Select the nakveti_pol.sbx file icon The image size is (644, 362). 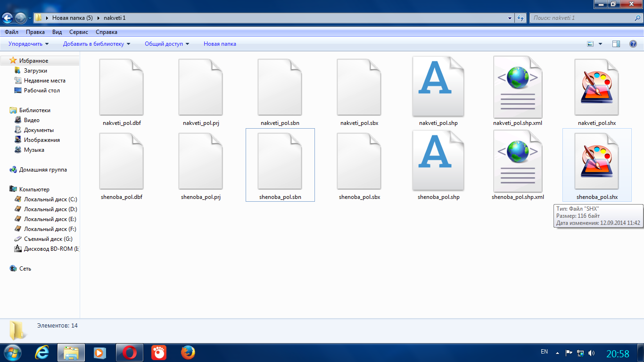click(359, 87)
